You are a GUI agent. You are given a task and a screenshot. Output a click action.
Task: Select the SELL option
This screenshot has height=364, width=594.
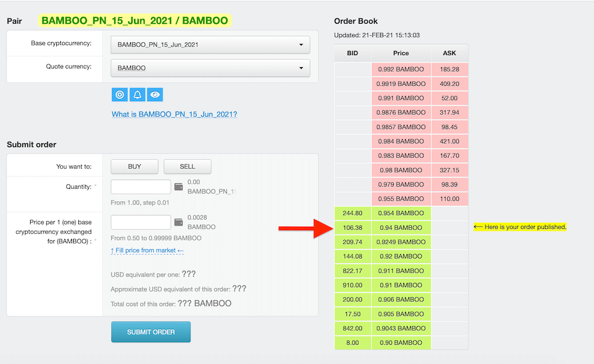tap(187, 166)
